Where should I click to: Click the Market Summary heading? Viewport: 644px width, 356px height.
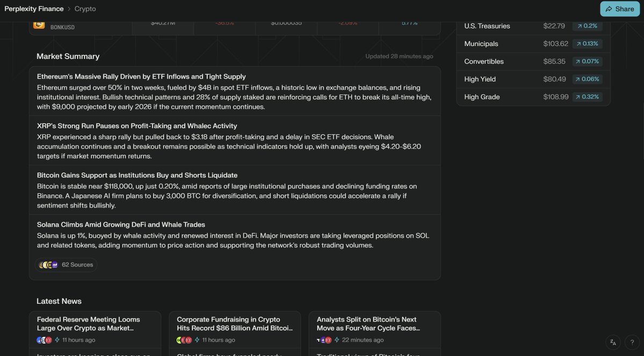pos(68,56)
